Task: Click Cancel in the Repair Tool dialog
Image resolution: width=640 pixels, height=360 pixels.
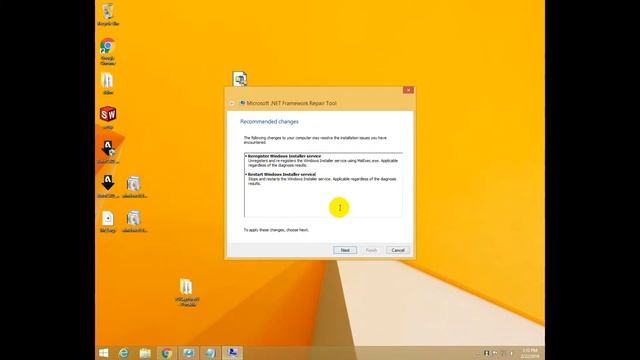Action: 398,250
